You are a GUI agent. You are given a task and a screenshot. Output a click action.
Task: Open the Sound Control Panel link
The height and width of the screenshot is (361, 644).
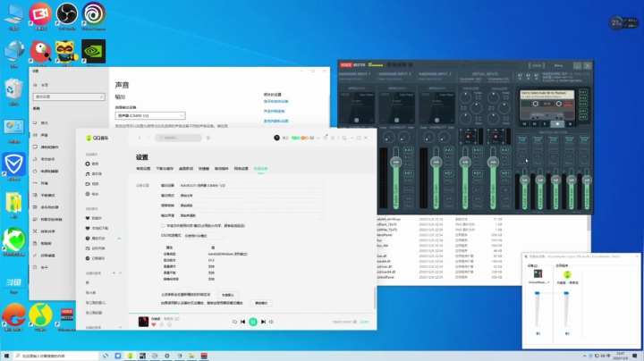(275, 111)
